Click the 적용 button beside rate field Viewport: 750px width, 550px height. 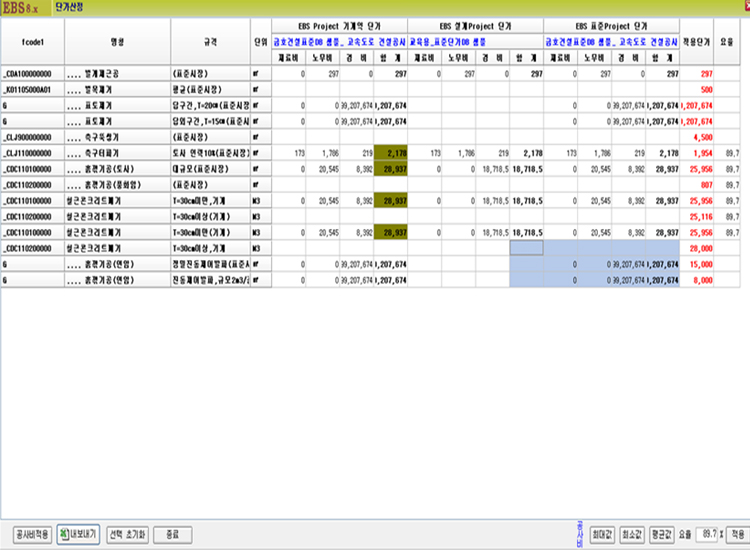pos(736,534)
